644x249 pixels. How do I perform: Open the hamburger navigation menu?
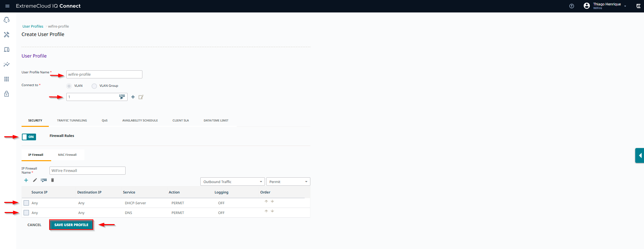7,6
